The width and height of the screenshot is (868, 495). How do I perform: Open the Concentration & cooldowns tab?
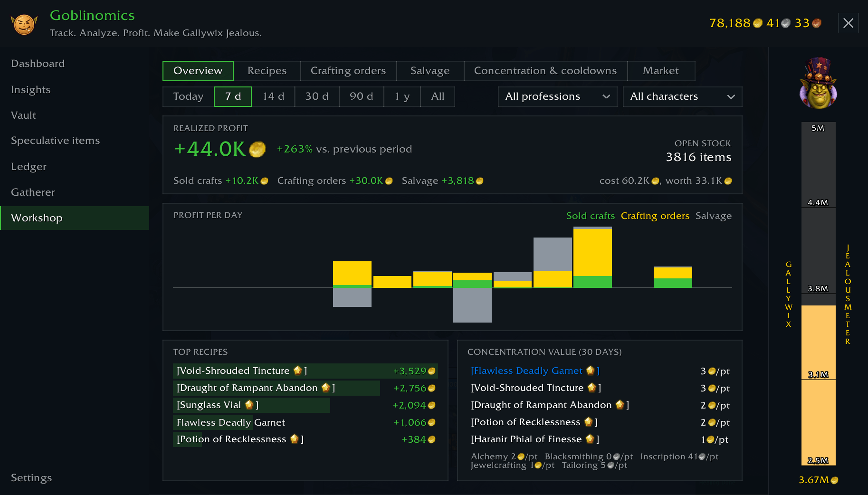545,71
